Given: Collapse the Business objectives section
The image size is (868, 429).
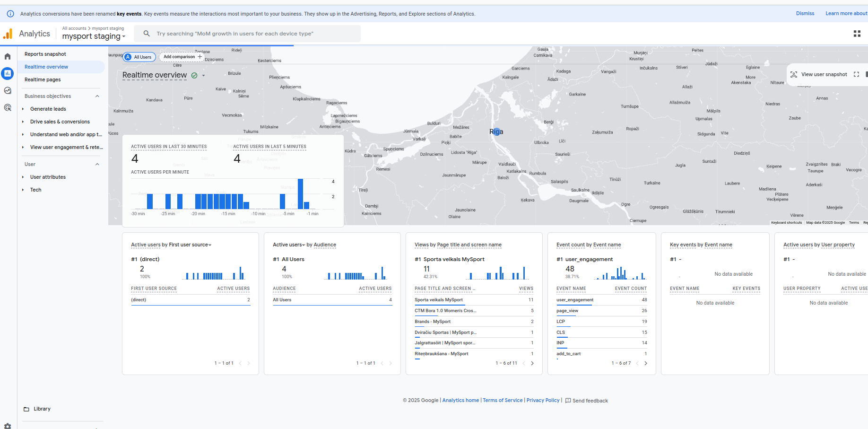Looking at the screenshot, I should coord(97,96).
